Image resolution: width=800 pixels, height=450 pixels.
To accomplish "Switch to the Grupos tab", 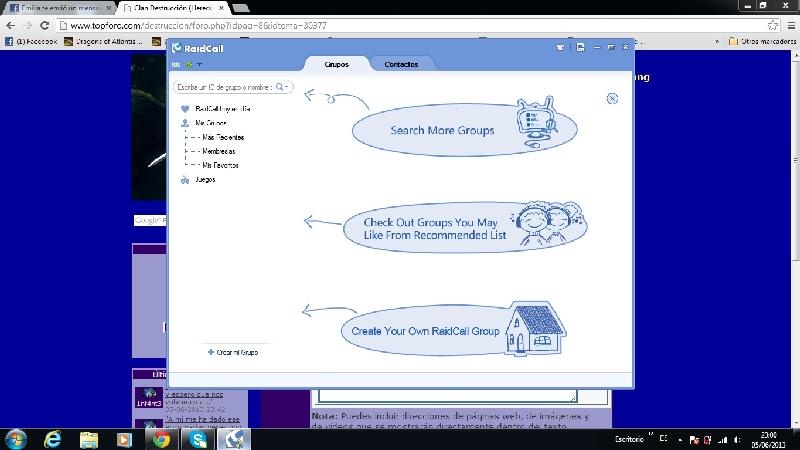I will click(336, 64).
